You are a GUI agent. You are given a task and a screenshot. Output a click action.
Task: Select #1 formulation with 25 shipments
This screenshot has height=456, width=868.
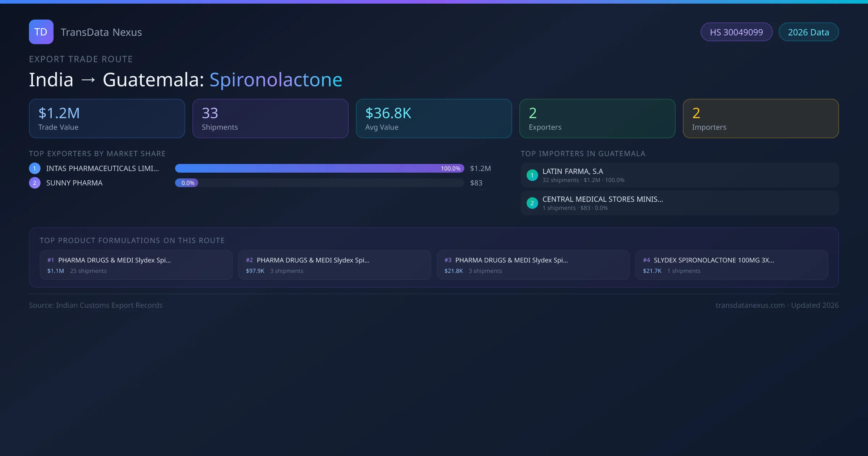click(x=136, y=265)
